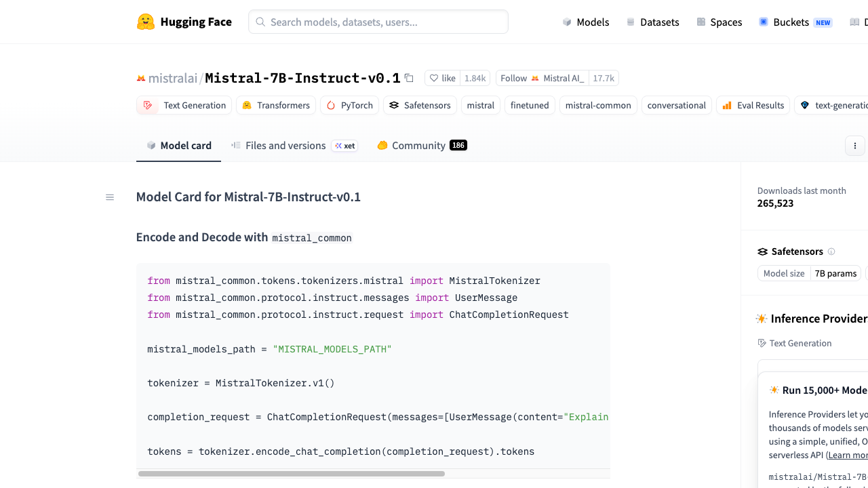The image size is (868, 488).
Task: Click the PyTorch tag
Action: click(x=350, y=105)
